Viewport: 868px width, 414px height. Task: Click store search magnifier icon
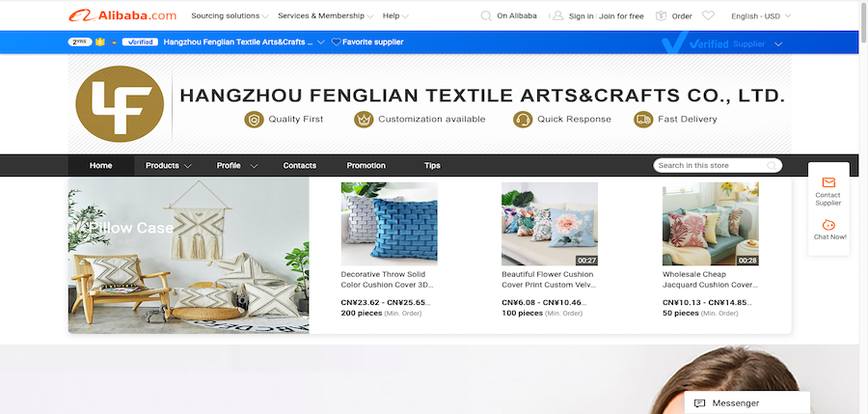772,166
